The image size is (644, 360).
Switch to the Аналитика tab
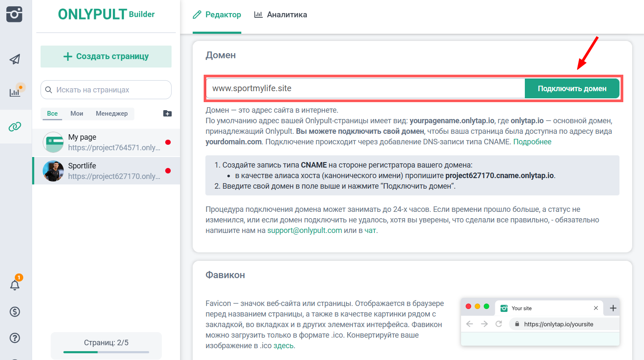click(x=281, y=15)
